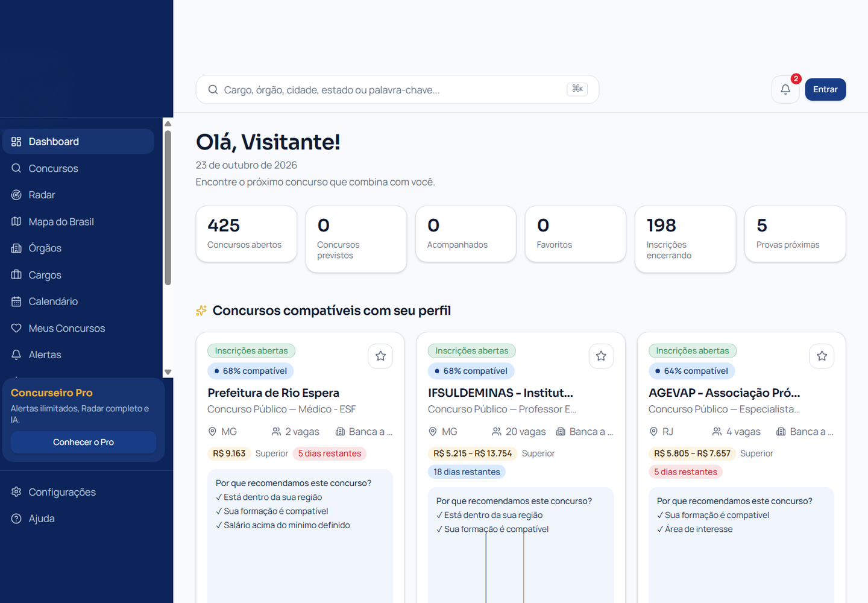
Task: Favorite the Prefeitura de Rio Espera card star
Action: coord(380,356)
